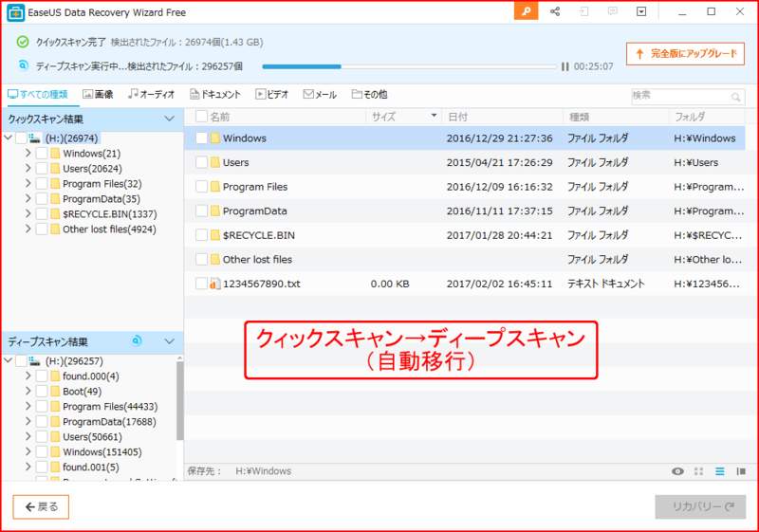Check the Windows row checkbox in file list

[201, 138]
